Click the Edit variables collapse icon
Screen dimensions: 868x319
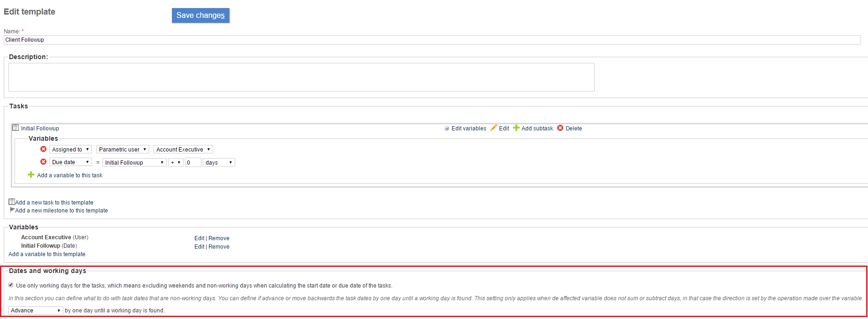(x=446, y=129)
